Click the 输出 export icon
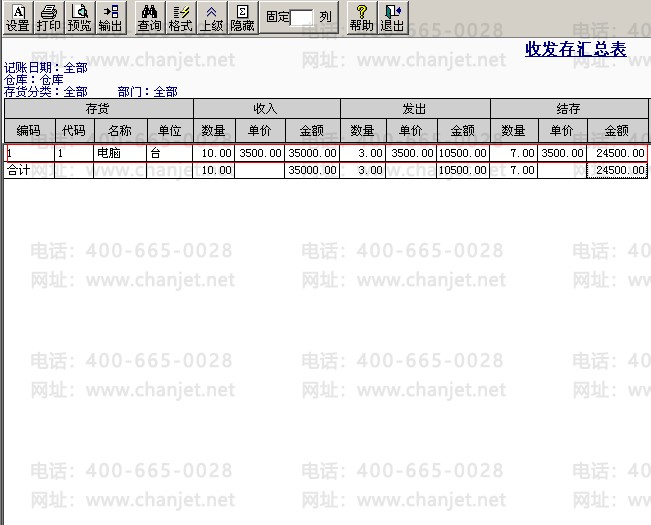 tap(111, 18)
